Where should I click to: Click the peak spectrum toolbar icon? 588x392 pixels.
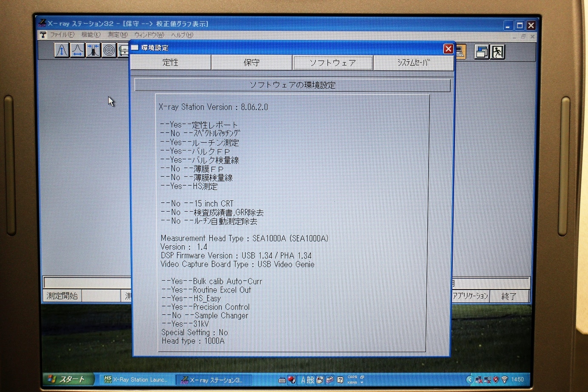click(62, 50)
